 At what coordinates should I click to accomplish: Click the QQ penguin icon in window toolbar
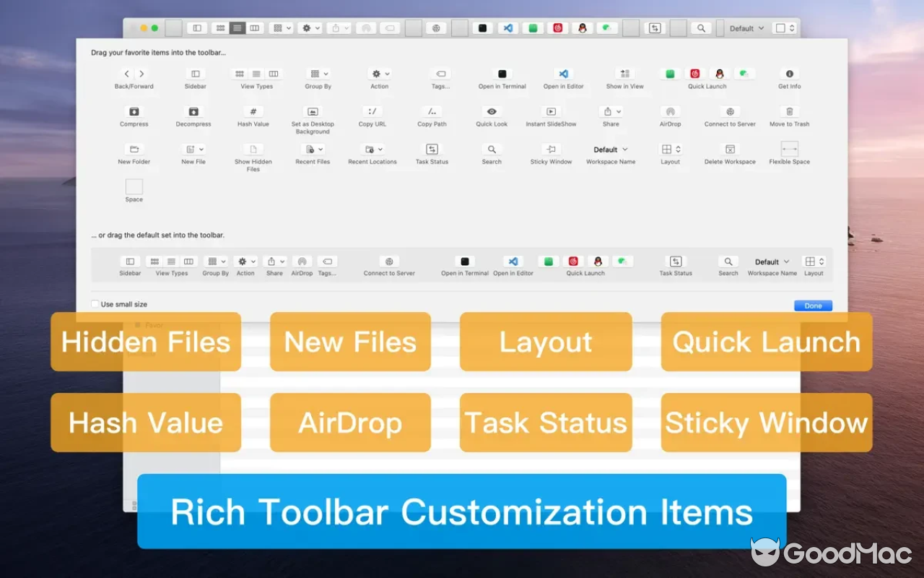[x=582, y=28]
